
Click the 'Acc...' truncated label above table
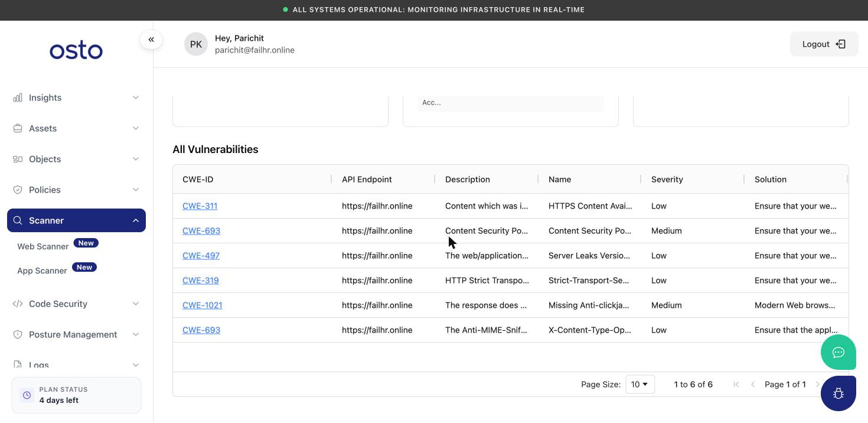click(432, 103)
